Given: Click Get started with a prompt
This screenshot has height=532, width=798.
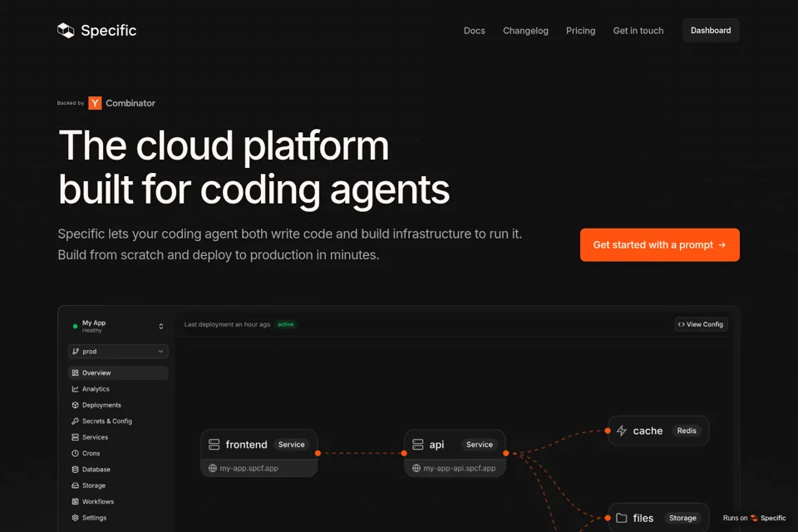Looking at the screenshot, I should (x=659, y=245).
